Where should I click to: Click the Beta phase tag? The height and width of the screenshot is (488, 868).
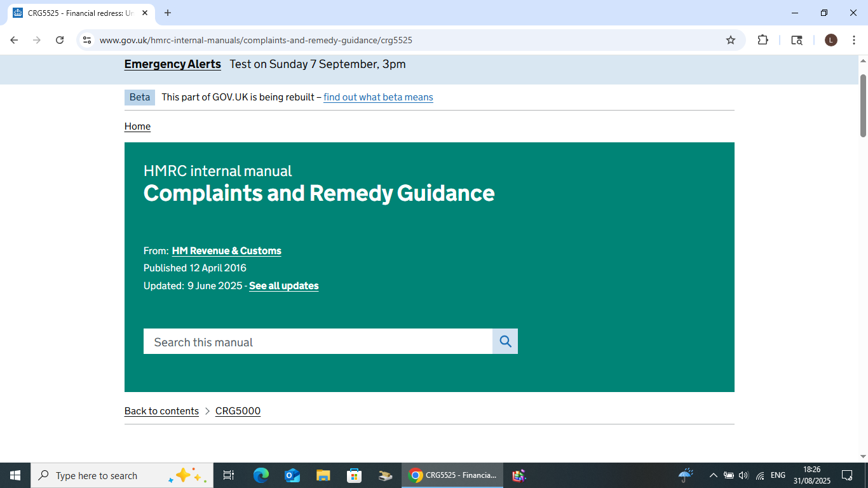140,97
